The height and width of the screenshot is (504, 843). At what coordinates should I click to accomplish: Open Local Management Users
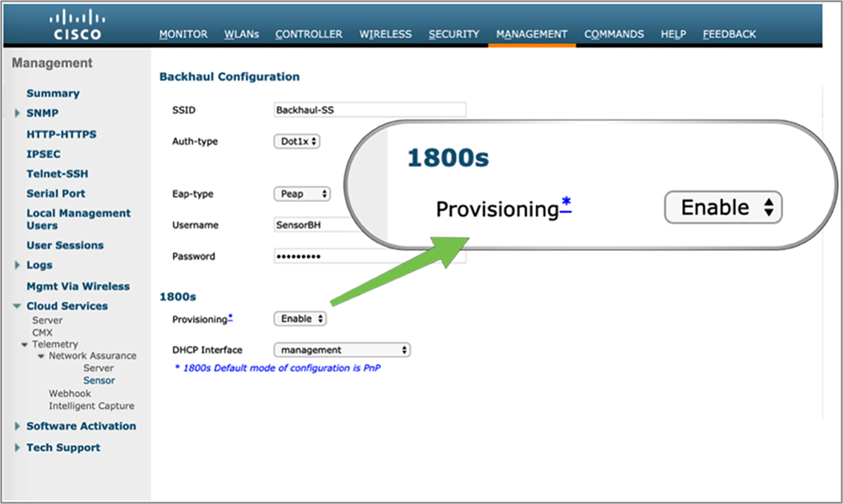tap(78, 219)
